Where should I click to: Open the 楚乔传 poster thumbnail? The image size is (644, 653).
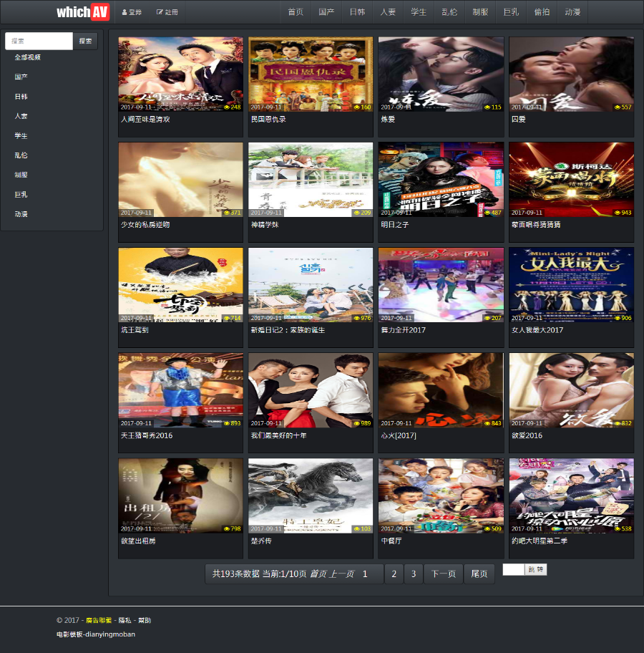[x=311, y=495]
